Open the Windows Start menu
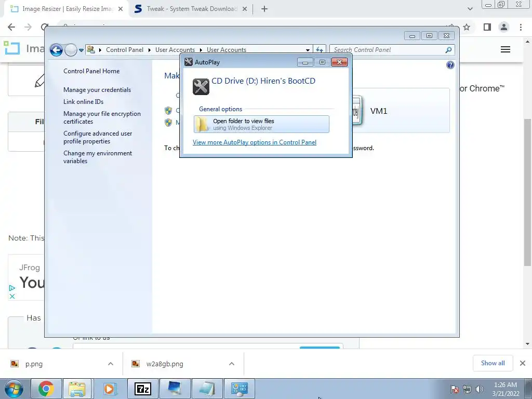 point(14,389)
